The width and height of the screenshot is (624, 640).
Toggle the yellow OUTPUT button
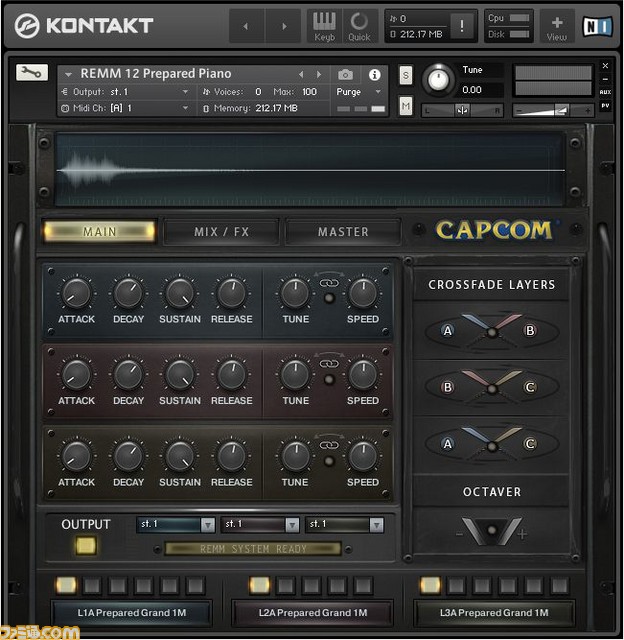(86, 546)
